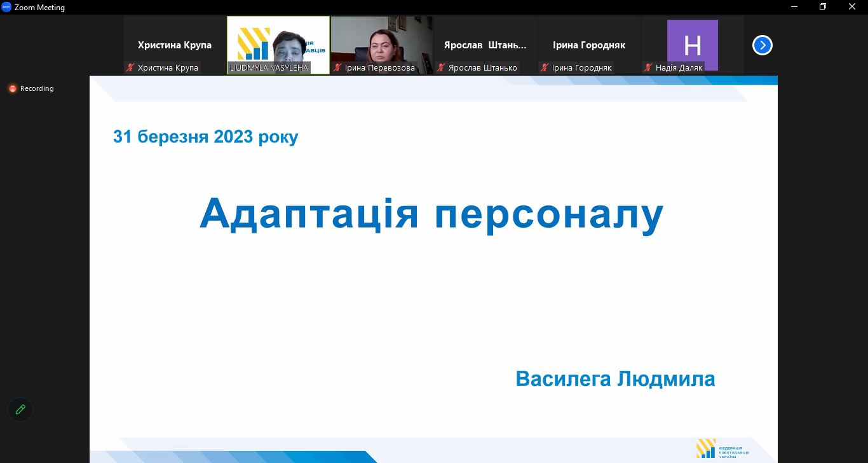This screenshot has height=463, width=868.
Task: Open annotation tools with green pencil
Action: coord(20,410)
